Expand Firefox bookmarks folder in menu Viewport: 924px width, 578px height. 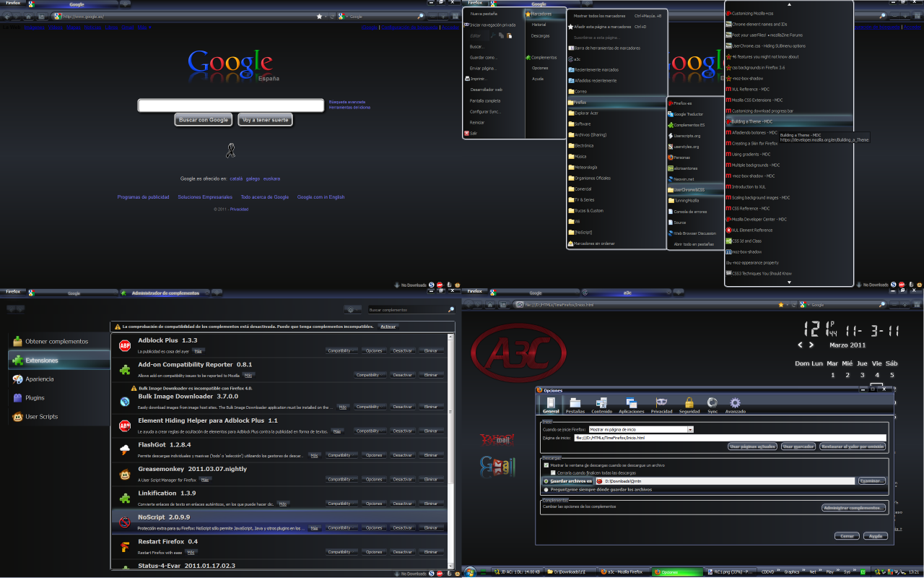tap(615, 103)
